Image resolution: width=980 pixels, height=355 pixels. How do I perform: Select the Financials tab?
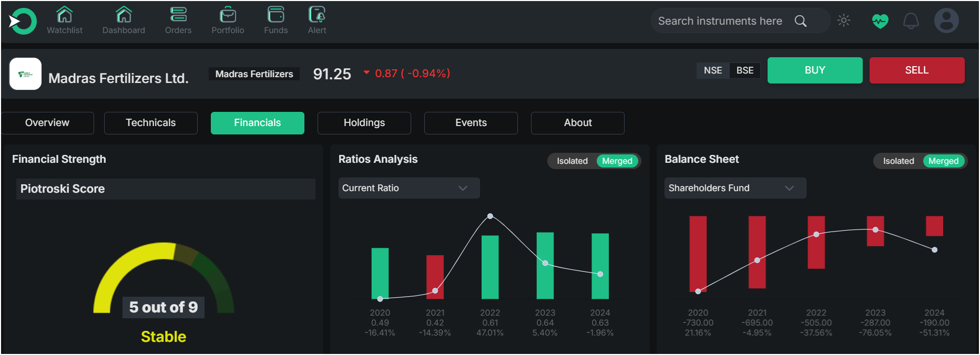(258, 123)
